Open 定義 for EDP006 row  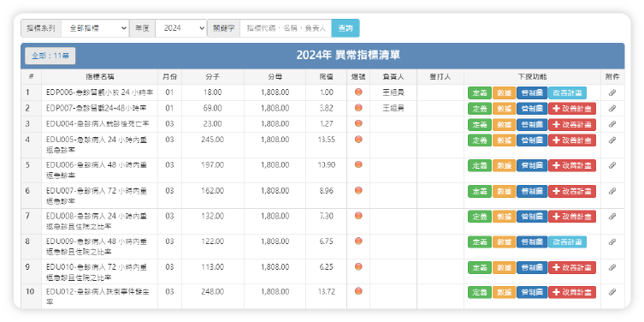pyautogui.click(x=479, y=93)
